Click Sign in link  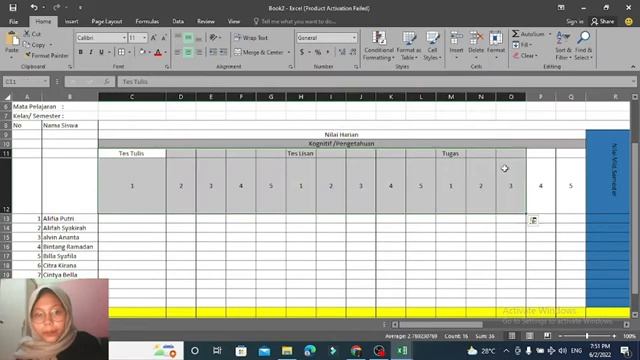(x=575, y=21)
